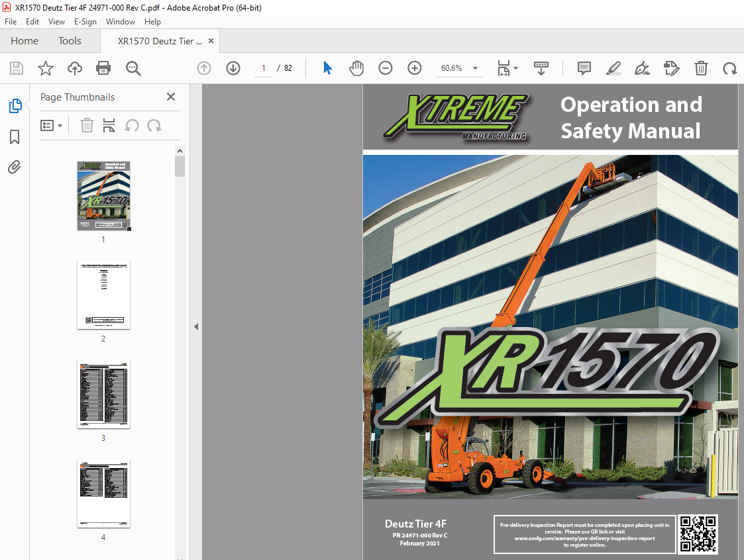Open the View menu
Screen dimensions: 744x560
tap(56, 22)
